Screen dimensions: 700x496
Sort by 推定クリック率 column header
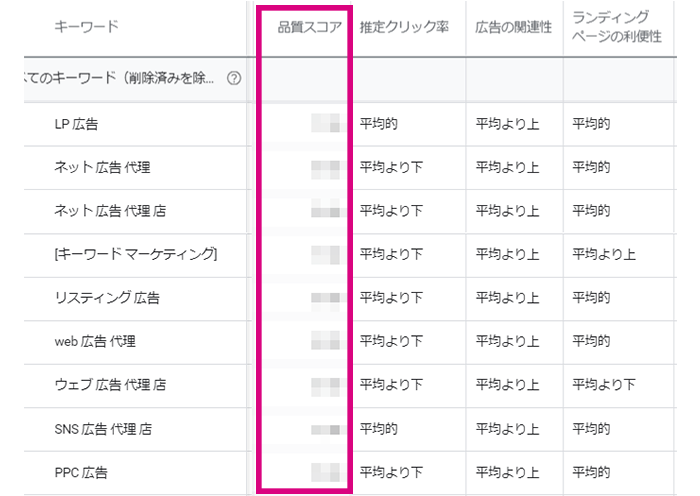[404, 27]
